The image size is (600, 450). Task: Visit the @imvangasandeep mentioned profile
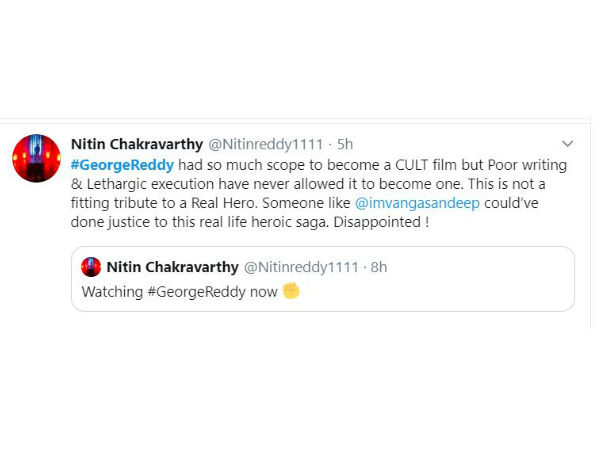[x=417, y=203]
